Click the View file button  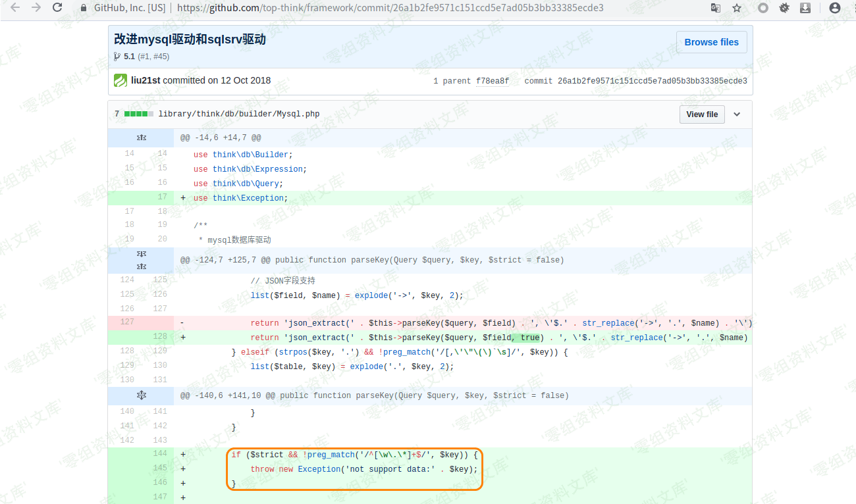click(x=702, y=114)
